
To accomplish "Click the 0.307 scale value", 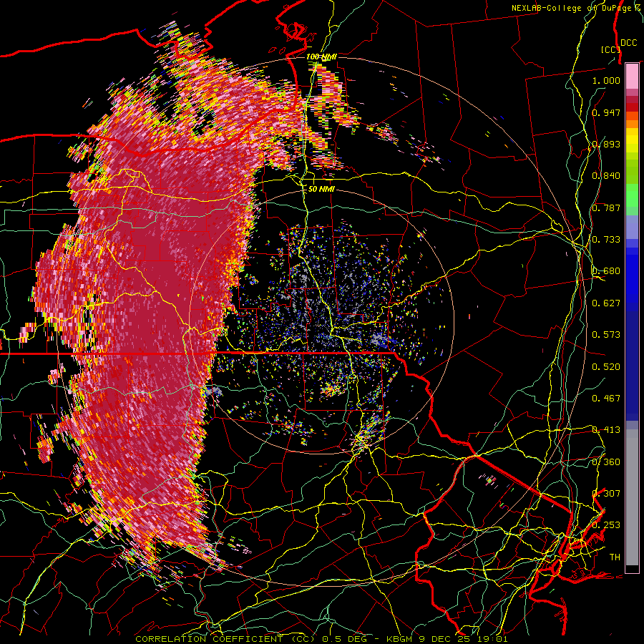I will [x=606, y=494].
